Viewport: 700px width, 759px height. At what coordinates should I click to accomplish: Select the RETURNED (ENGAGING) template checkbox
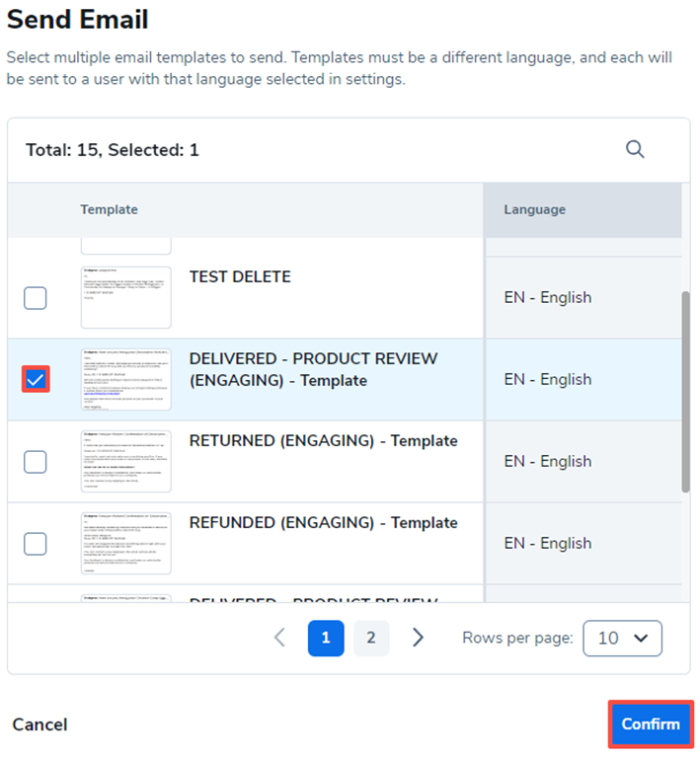tap(35, 461)
